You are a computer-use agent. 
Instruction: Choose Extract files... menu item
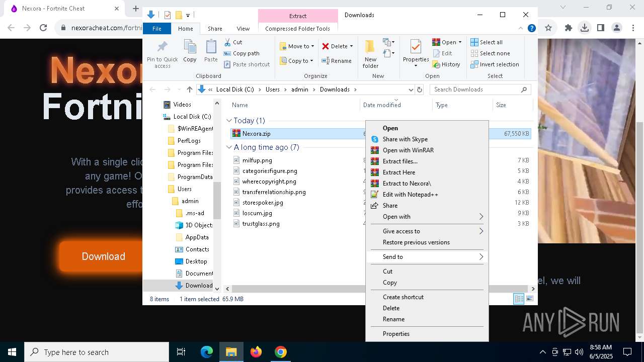click(427, 161)
